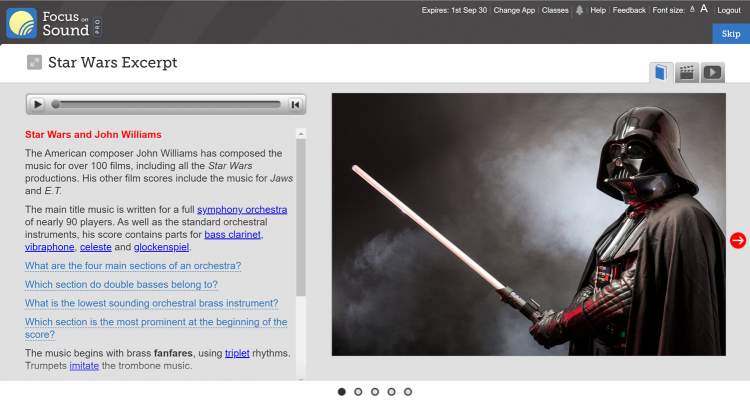The width and height of the screenshot is (750, 411).
Task: Click the Star Wars and John Williams heading
Action: (93, 134)
